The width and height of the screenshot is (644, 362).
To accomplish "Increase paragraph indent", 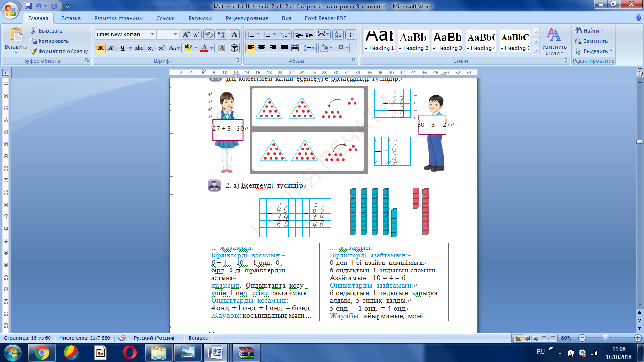I will (309, 34).
